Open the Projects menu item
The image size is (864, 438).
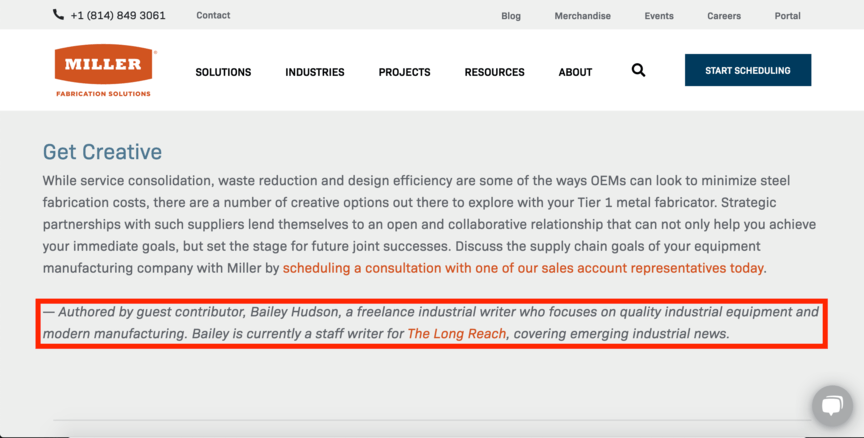pos(404,72)
